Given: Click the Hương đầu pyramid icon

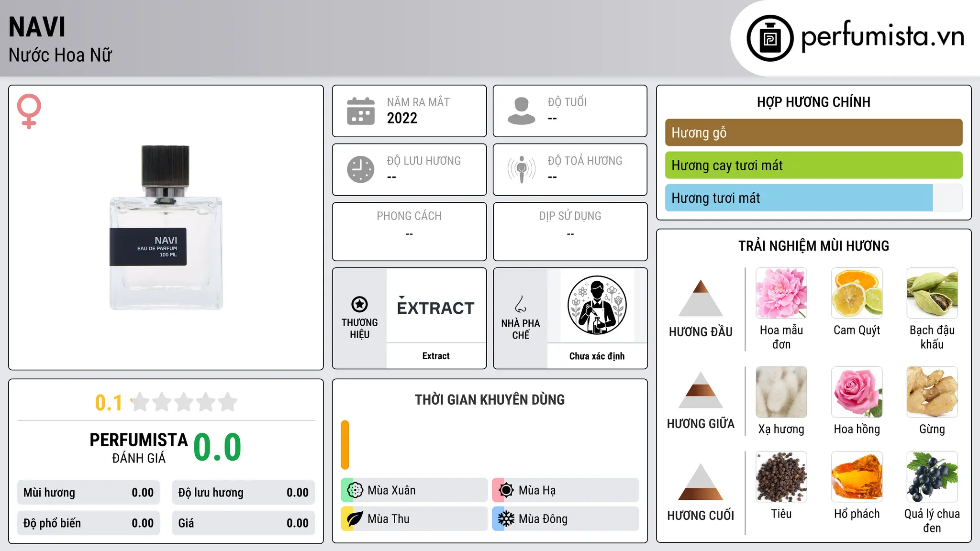Looking at the screenshot, I should tap(701, 298).
